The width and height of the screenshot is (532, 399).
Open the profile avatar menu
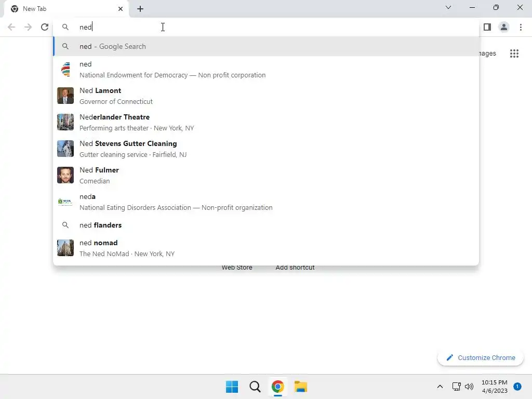[x=504, y=27]
